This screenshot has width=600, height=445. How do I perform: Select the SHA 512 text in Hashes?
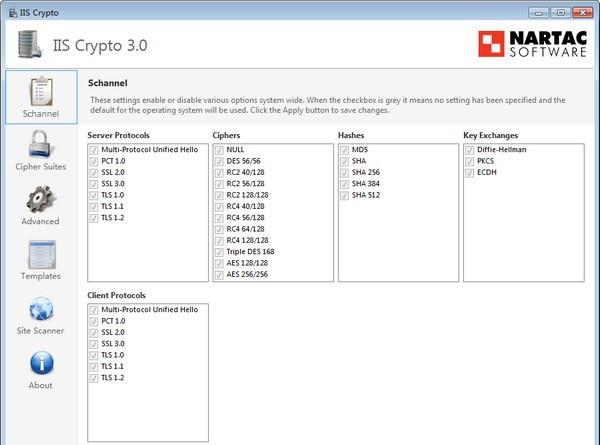[x=366, y=195]
